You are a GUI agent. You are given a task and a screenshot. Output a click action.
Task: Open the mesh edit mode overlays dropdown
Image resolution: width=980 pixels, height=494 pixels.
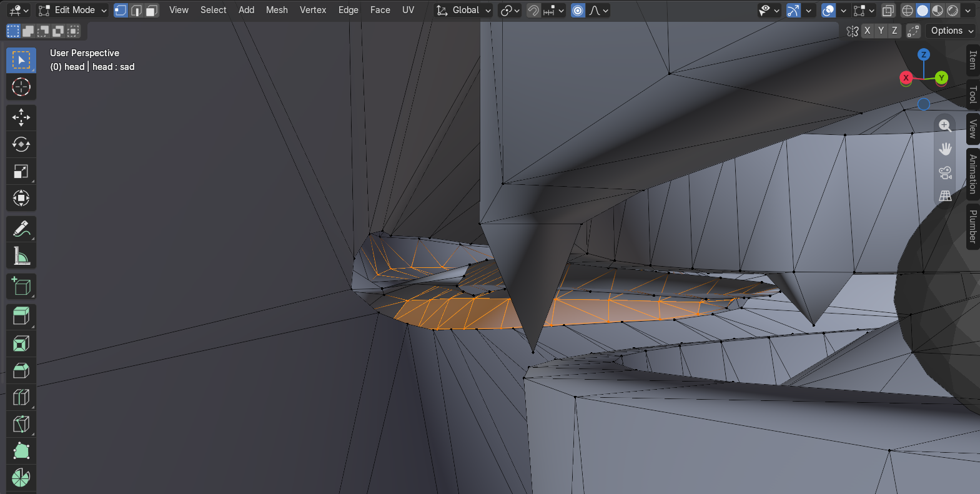[x=864, y=11]
